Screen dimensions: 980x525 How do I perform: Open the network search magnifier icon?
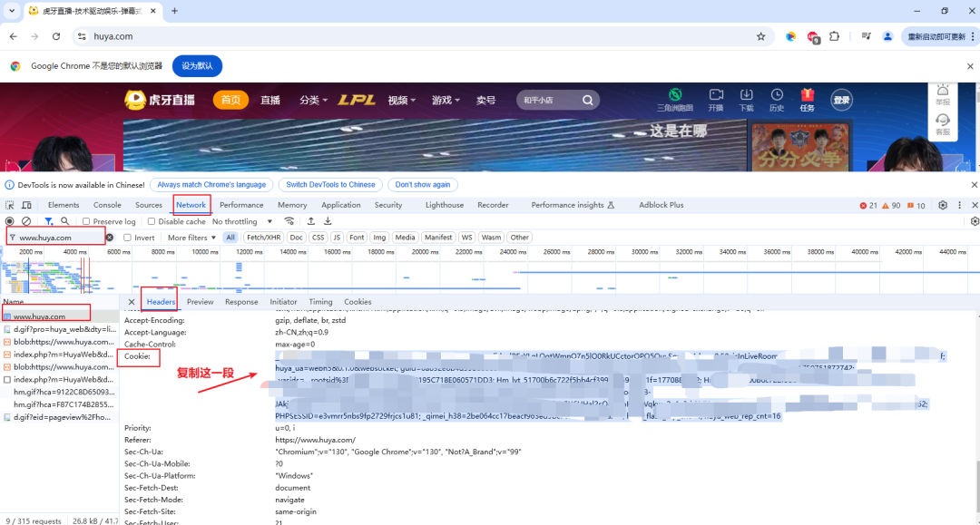click(x=65, y=221)
